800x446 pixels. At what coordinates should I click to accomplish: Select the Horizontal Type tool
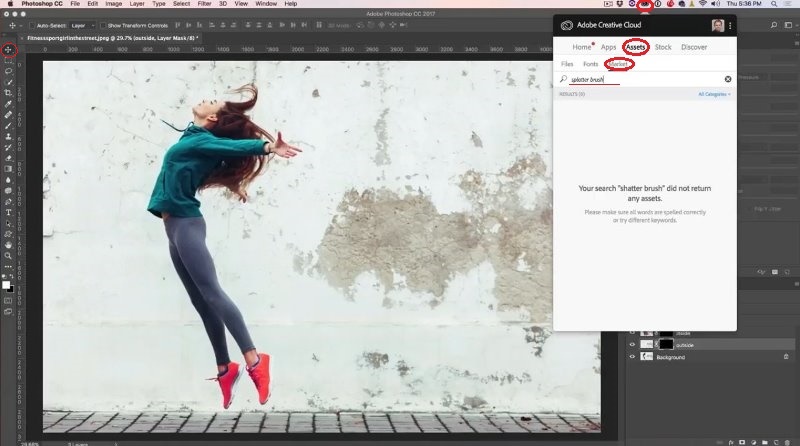8,212
